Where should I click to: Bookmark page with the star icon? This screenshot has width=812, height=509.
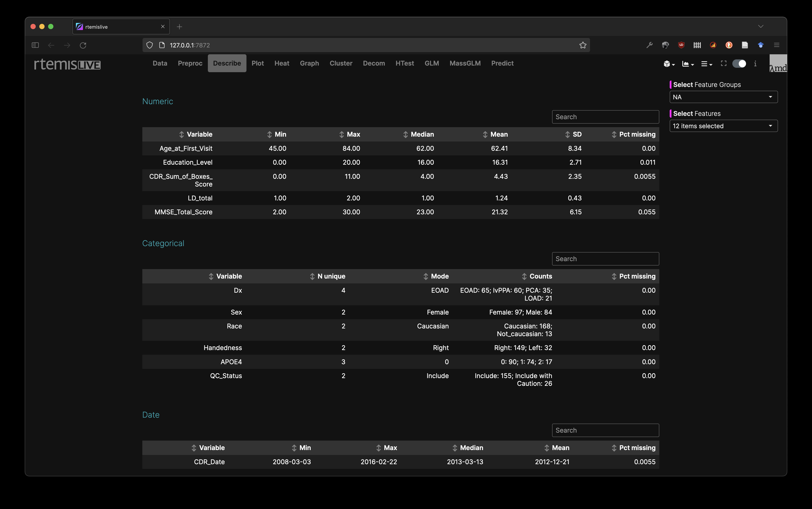[583, 45]
